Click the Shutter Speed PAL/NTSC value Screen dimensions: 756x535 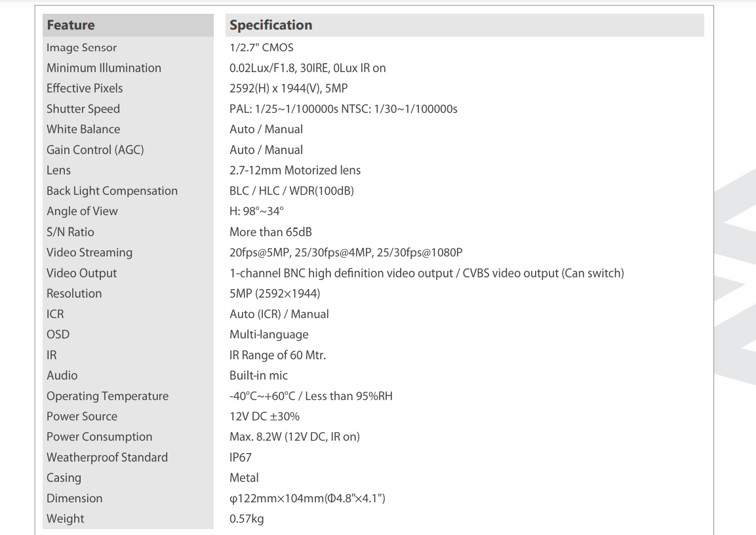pyautogui.click(x=344, y=109)
